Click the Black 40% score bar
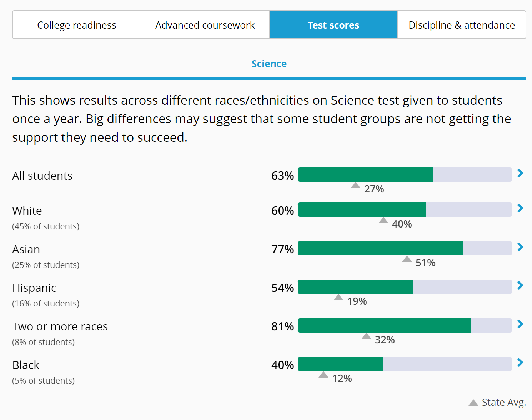 point(405,364)
